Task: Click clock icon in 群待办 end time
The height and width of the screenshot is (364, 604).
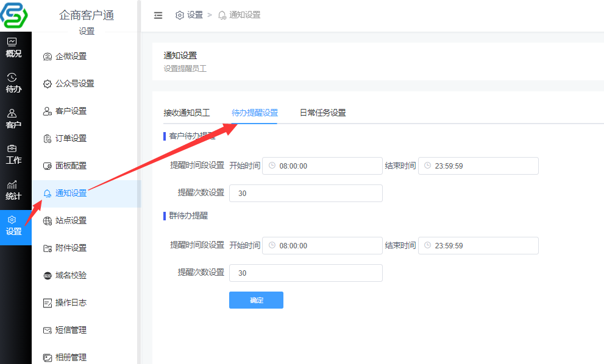Action: pyautogui.click(x=428, y=245)
